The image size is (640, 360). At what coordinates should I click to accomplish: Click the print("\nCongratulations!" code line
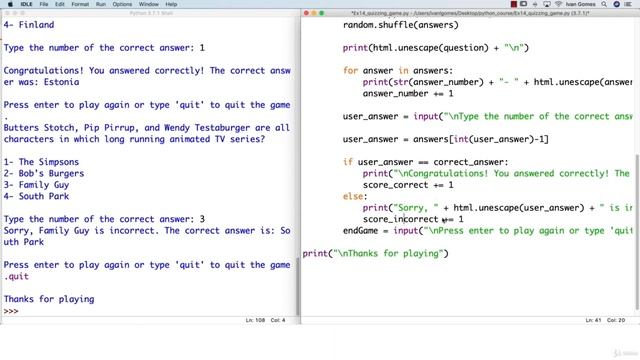click(496, 173)
